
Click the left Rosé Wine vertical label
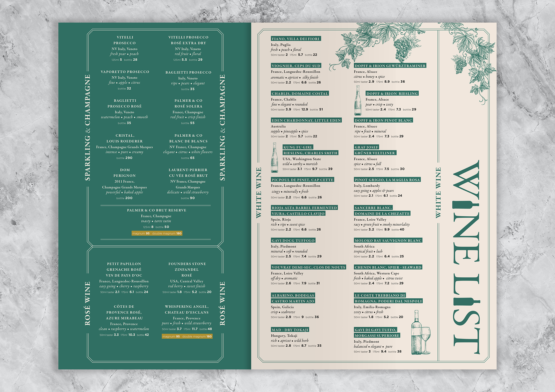[87, 303]
